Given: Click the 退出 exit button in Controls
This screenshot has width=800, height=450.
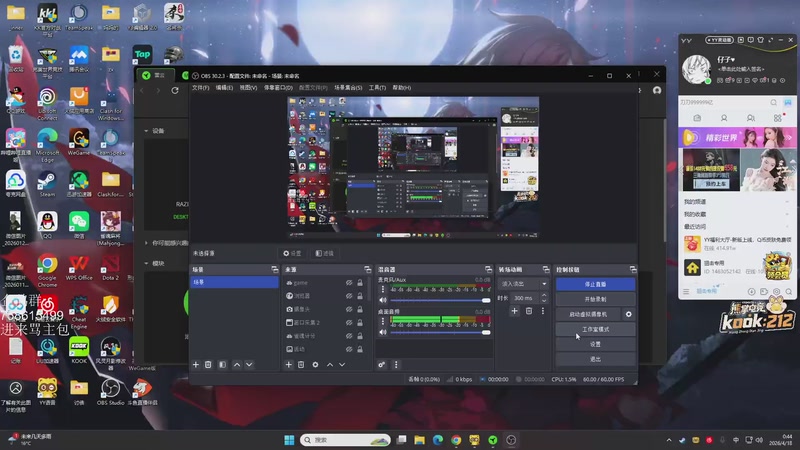Looking at the screenshot, I should click(x=595, y=359).
